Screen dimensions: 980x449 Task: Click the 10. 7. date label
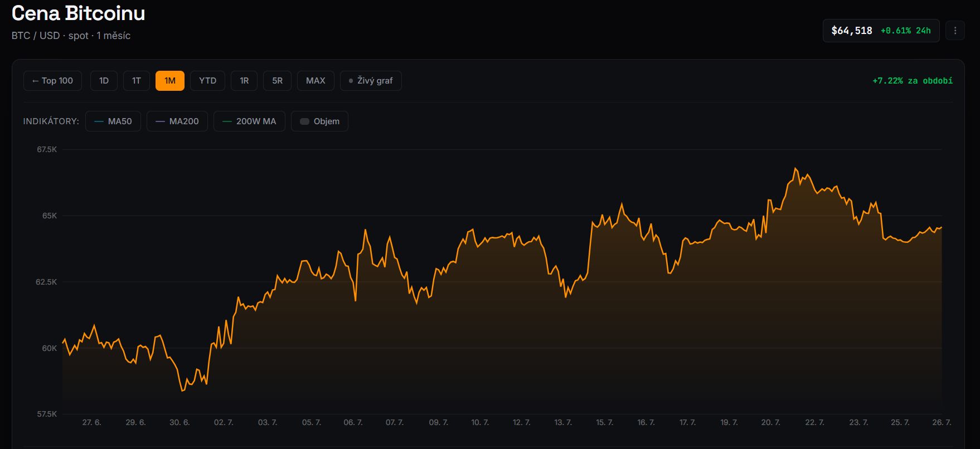coord(480,423)
